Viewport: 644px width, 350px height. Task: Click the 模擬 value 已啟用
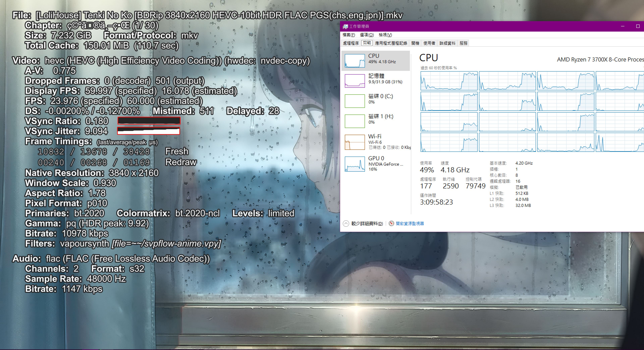point(522,187)
